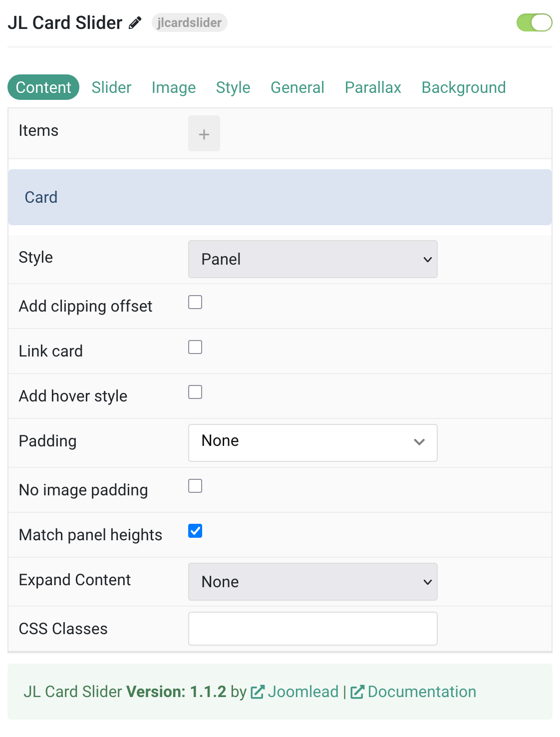Expand the Expand Content dropdown
This screenshot has width=560, height=737.
(313, 582)
